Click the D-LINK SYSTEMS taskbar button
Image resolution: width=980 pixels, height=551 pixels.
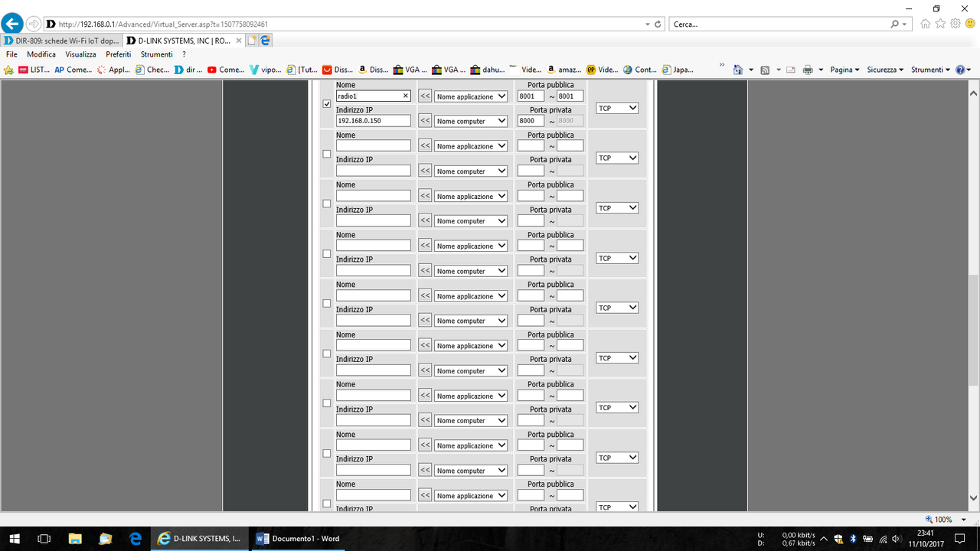[199, 539]
